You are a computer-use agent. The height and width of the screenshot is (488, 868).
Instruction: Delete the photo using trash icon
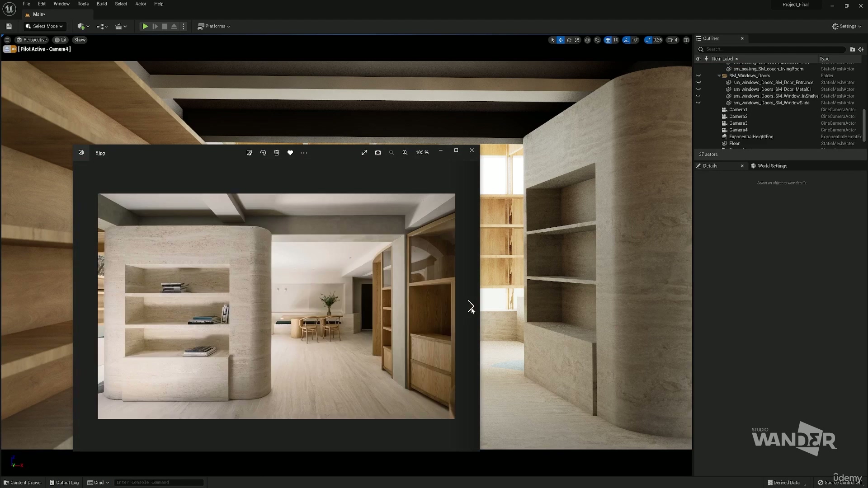(277, 153)
